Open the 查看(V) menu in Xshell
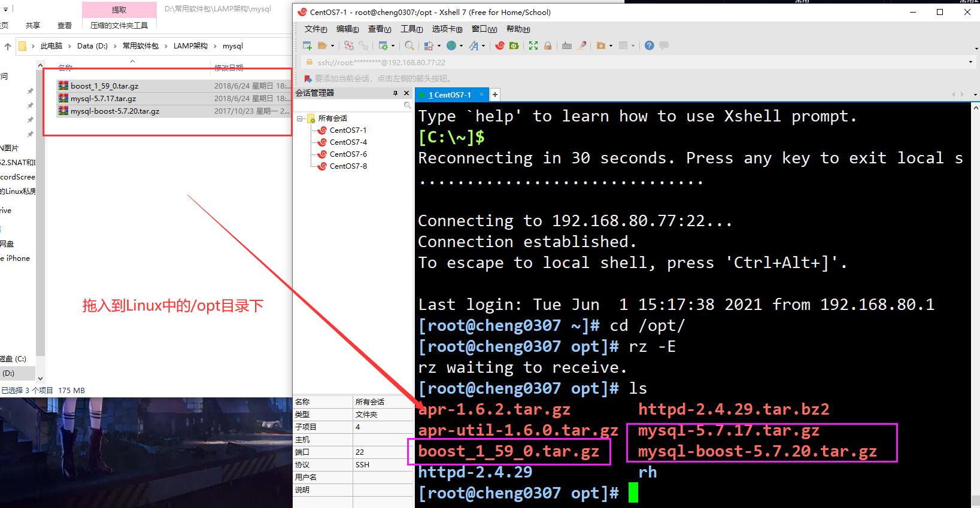The height and width of the screenshot is (508, 980). point(380,29)
